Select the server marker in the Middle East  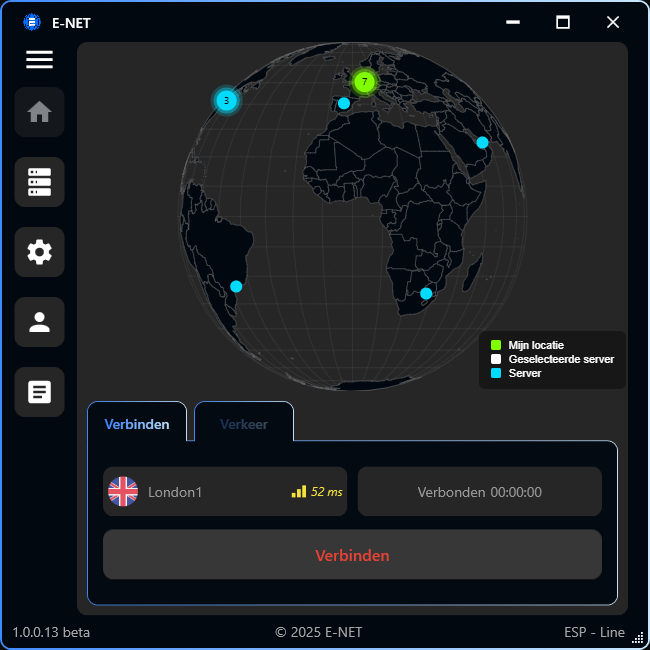tap(482, 142)
